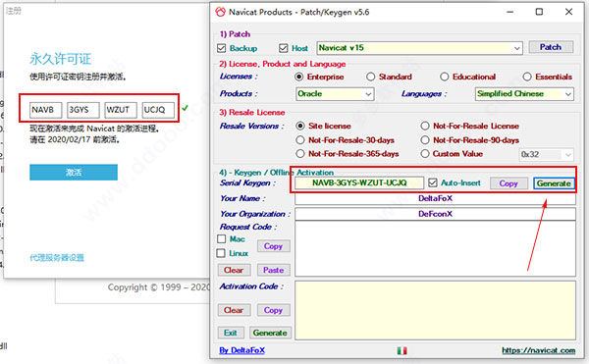Click the Serial Keygen text field
The image size is (589, 364).
tap(359, 182)
